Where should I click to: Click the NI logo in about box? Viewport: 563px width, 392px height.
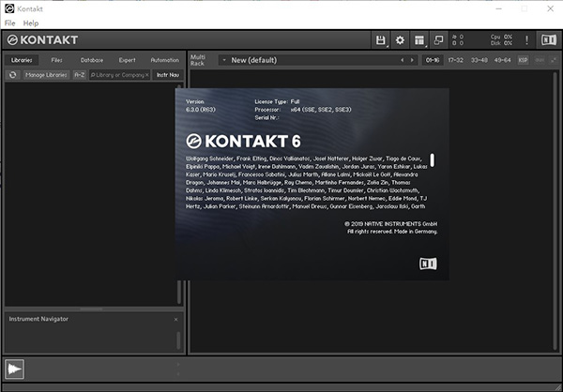tap(427, 264)
